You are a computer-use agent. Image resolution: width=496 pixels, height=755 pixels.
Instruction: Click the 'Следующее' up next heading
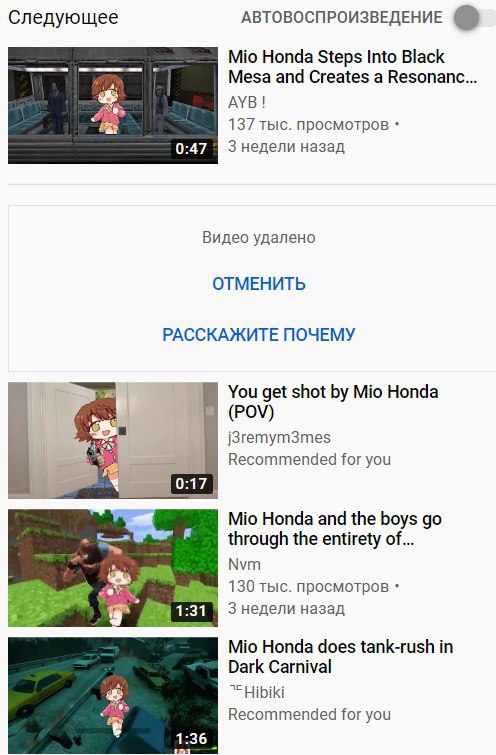coord(63,18)
